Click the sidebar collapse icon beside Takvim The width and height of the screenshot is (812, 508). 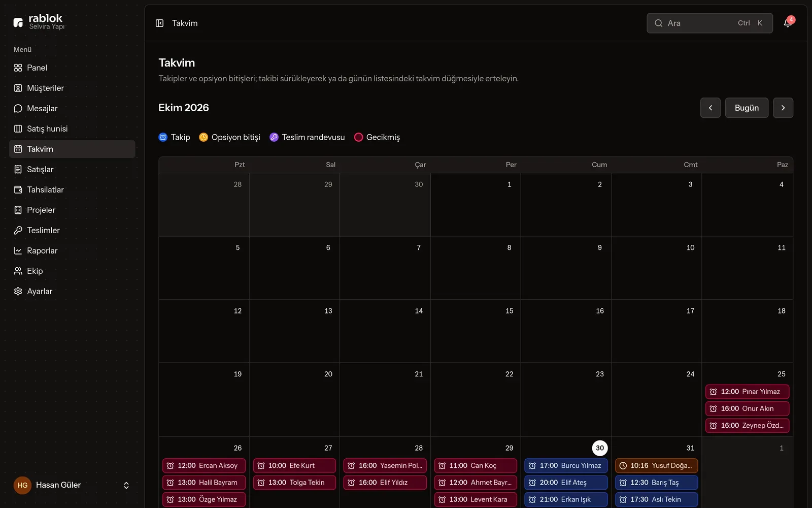coord(159,23)
